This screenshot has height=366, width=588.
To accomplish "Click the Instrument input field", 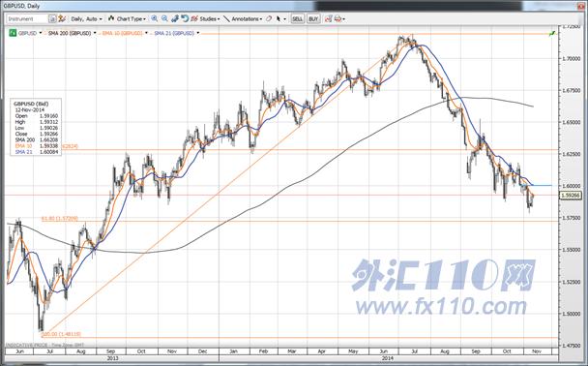I will point(27,18).
